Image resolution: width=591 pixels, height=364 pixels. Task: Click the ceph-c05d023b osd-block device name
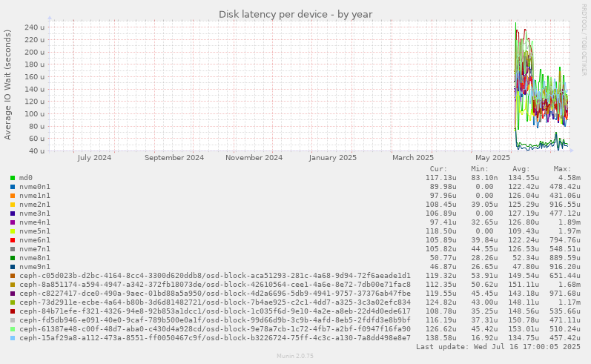tap(215, 276)
